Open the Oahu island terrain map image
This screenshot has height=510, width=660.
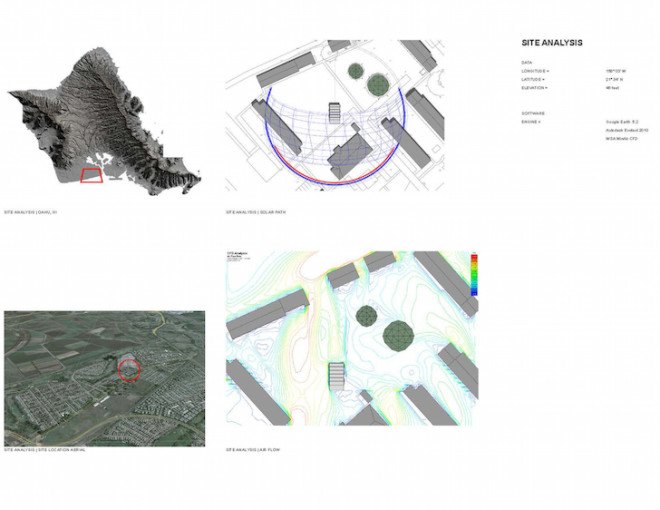(x=104, y=122)
